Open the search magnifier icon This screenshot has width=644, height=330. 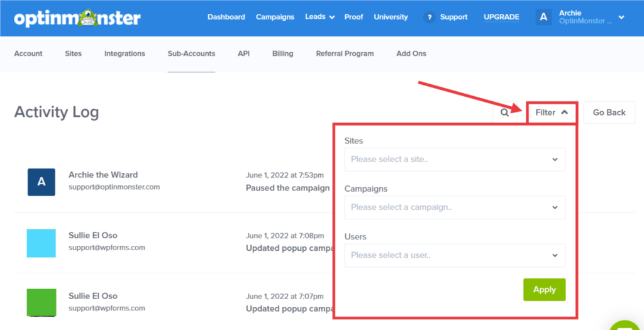tap(505, 113)
